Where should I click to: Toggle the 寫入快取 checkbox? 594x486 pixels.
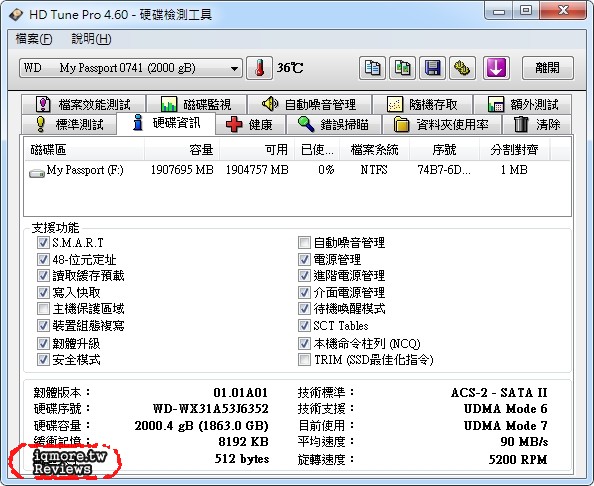point(43,292)
